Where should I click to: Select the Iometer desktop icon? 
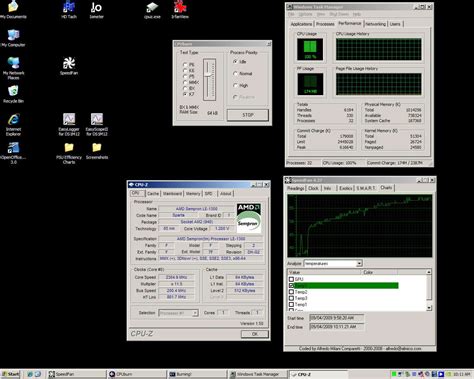pos(96,9)
